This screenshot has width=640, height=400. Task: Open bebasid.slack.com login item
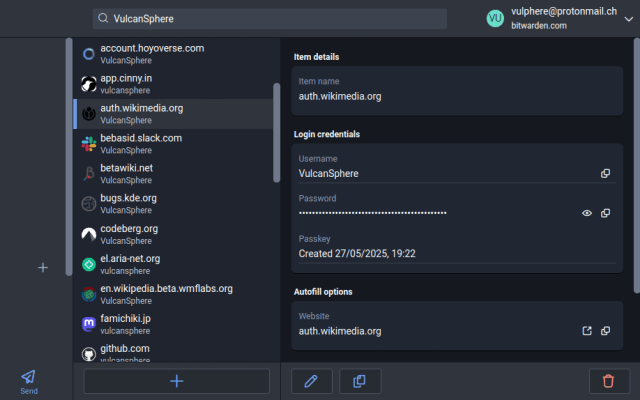tap(173, 144)
